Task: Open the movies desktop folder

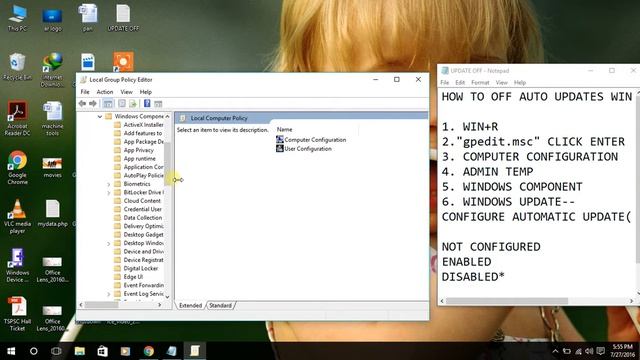Action: point(52,167)
